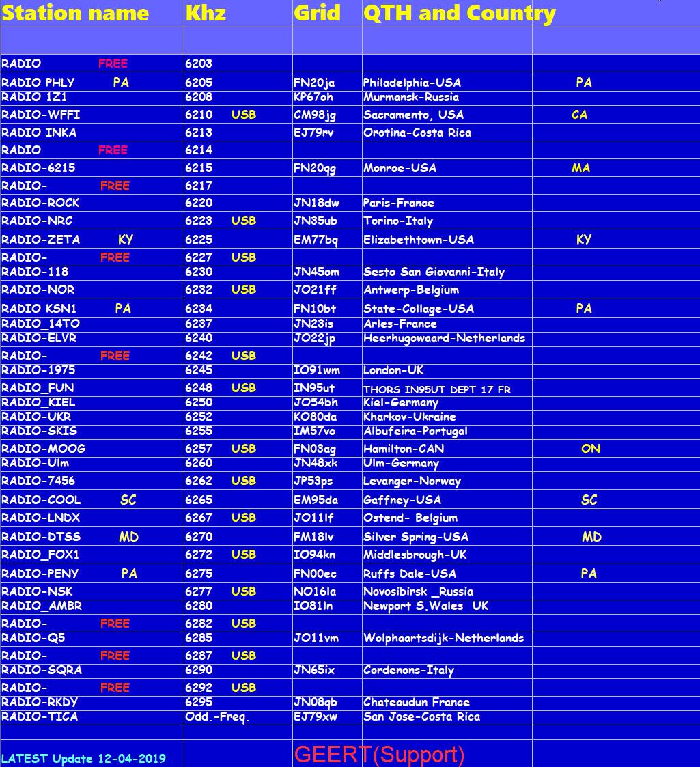This screenshot has width=700, height=767.
Task: Select State-Collage-USA location cell
Action: (x=418, y=309)
